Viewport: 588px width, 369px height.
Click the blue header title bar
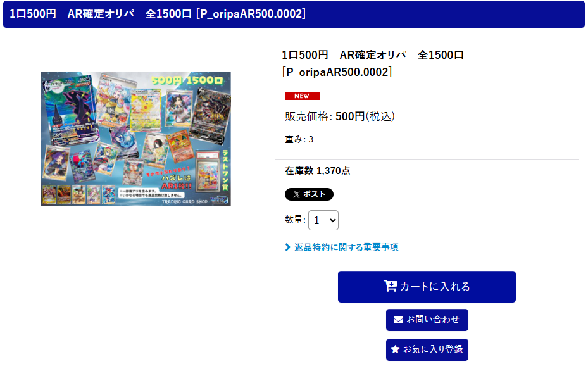[x=294, y=14]
